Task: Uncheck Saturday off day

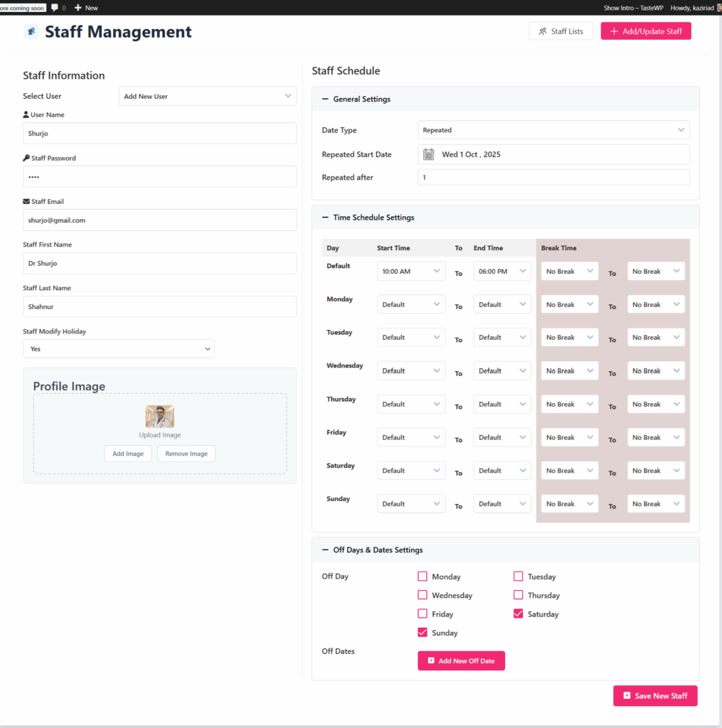Action: [518, 614]
